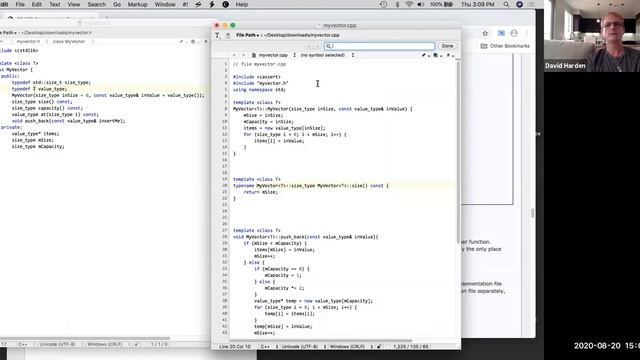The image size is (640, 360).
Task: Open the Text menu in menu bar
Action: point(55,4)
